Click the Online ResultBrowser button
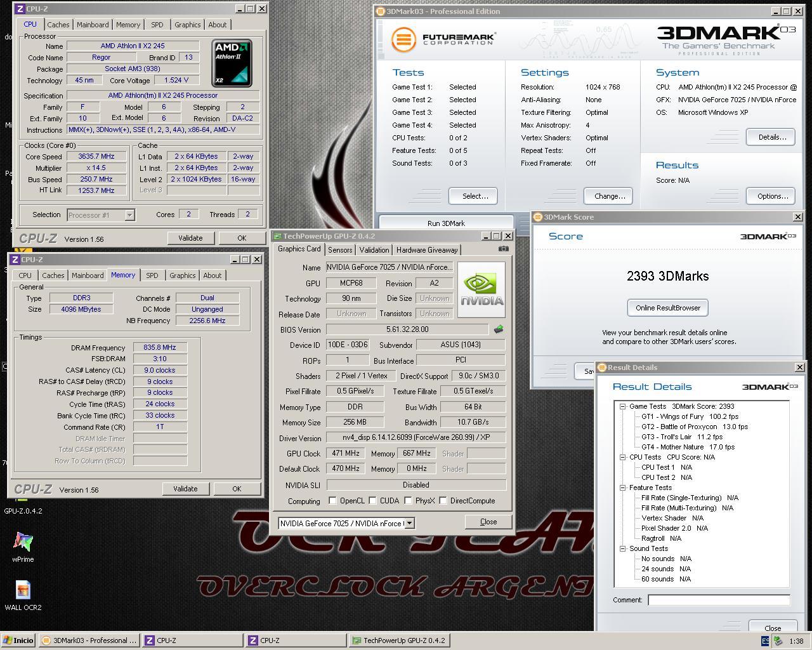Screen dimensions: 812x650 tap(668, 308)
